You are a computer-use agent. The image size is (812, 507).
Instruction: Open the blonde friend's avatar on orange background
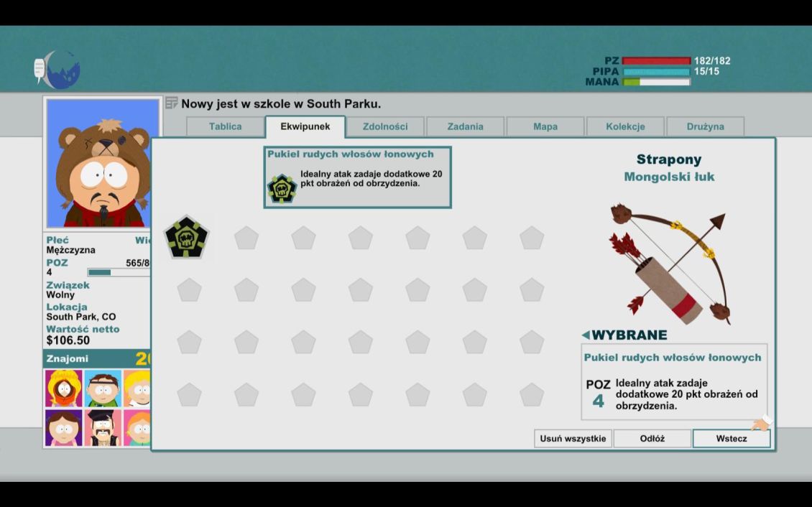137,388
